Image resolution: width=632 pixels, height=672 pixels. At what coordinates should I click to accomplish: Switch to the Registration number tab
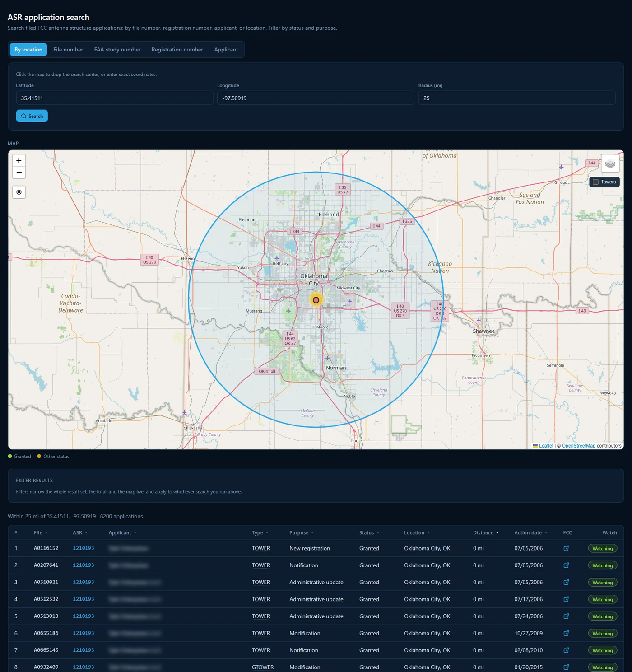177,50
